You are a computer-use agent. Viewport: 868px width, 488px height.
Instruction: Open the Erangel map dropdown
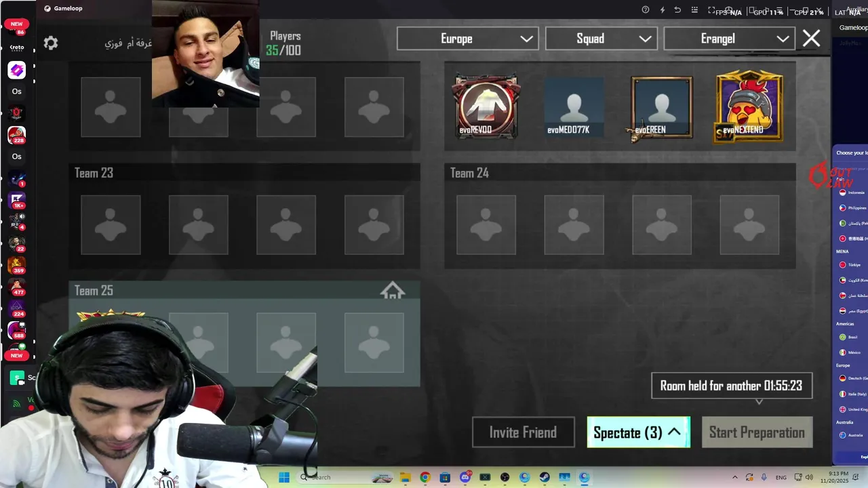click(x=730, y=39)
